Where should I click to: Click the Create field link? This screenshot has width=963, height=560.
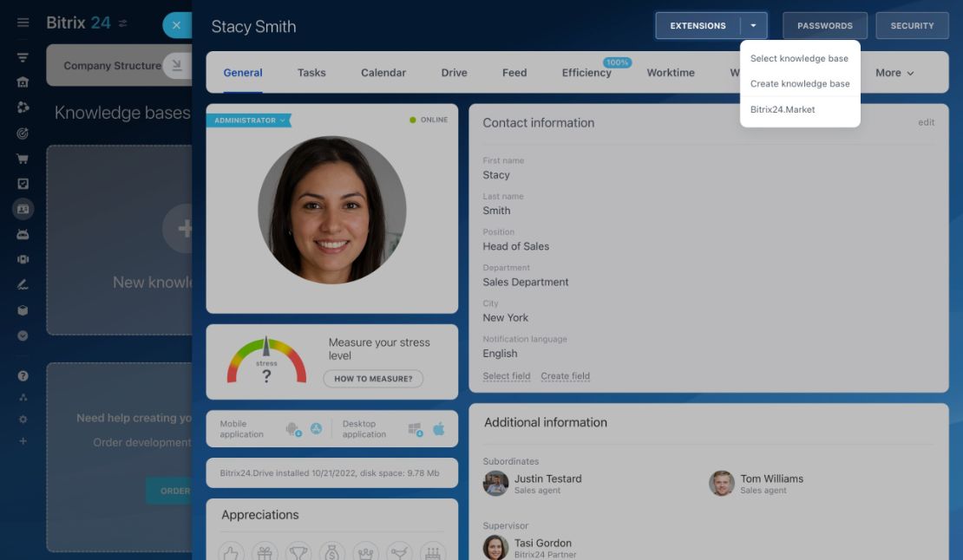click(565, 376)
